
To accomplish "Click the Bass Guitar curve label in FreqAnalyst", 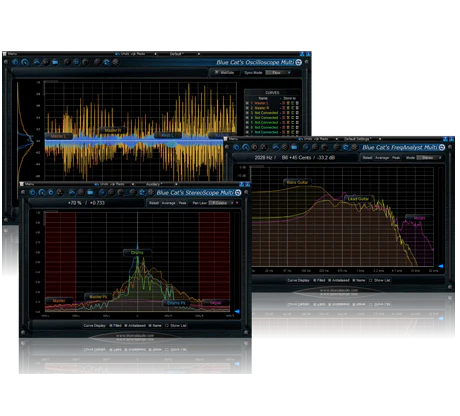I will click(297, 182).
